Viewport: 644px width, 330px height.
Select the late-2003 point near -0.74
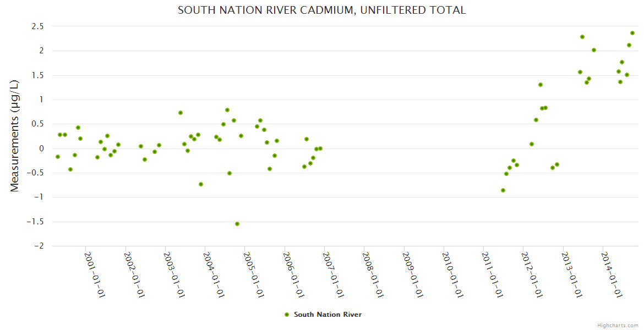201,184
